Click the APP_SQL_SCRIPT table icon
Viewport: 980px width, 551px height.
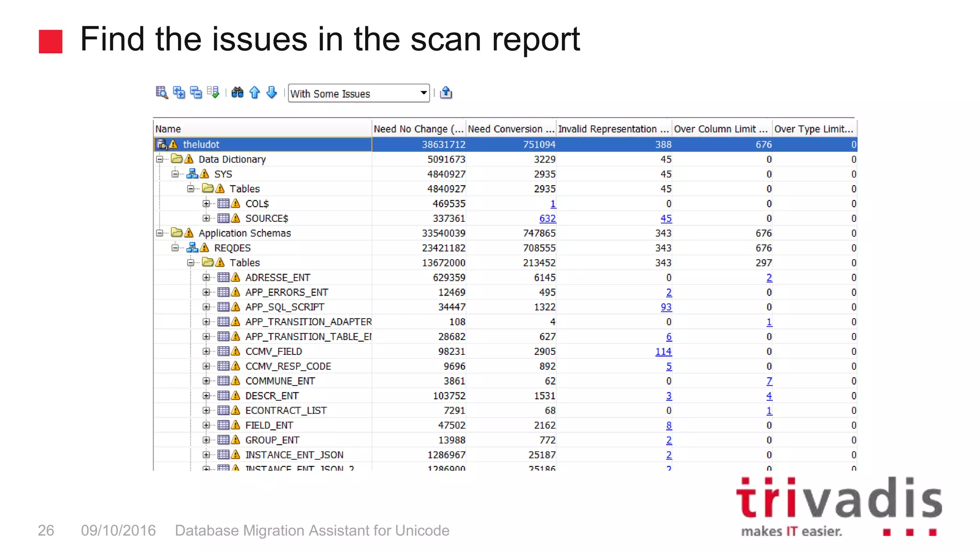pos(223,307)
